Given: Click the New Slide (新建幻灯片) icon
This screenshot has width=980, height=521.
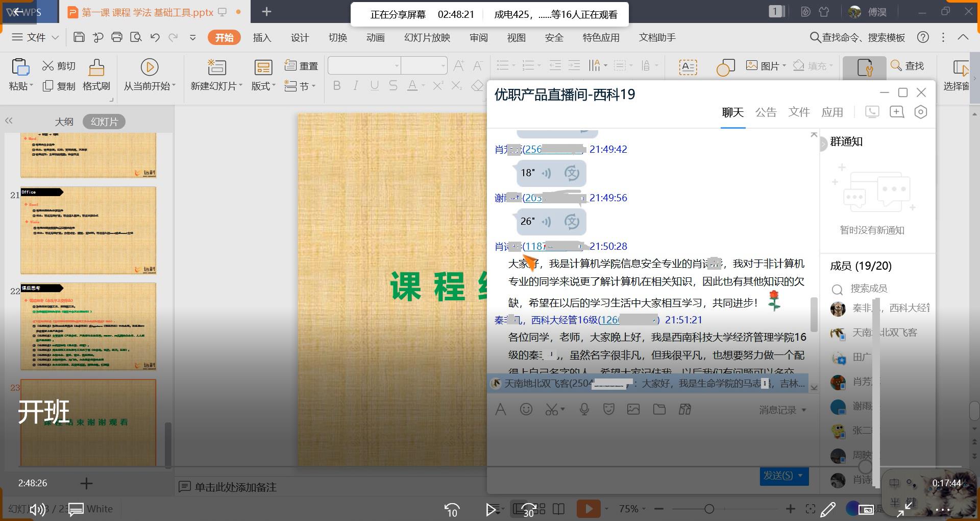Looking at the screenshot, I should tap(216, 67).
